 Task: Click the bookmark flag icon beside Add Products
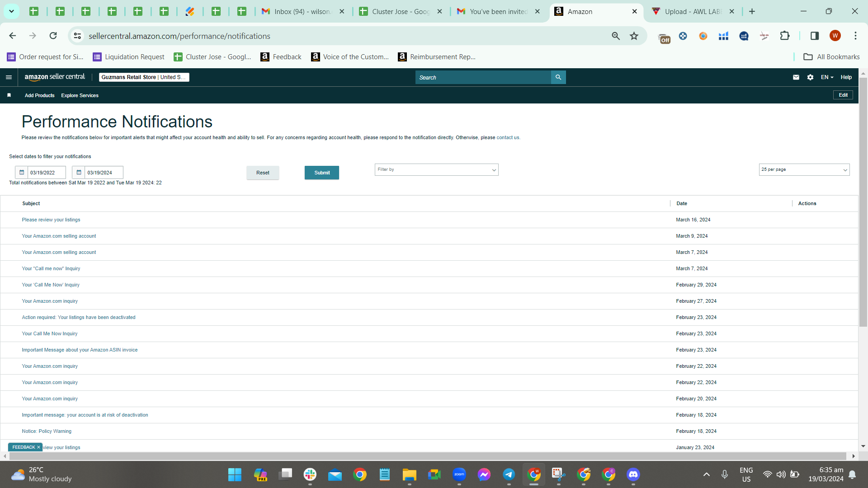pyautogui.click(x=9, y=95)
